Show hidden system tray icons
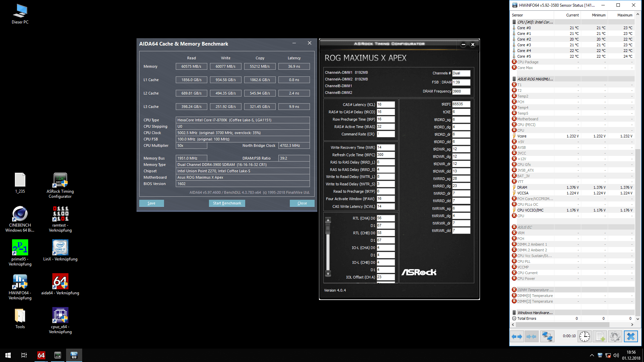 pos(592,355)
